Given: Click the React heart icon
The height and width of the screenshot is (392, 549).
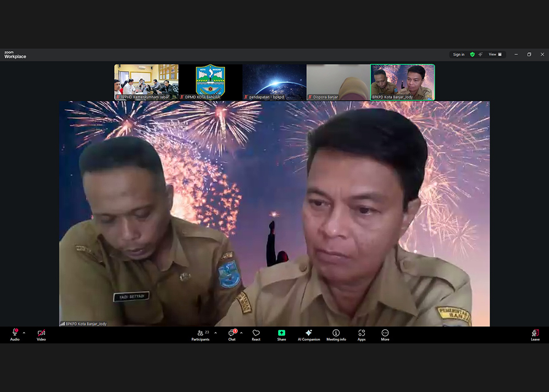Looking at the screenshot, I should pos(256,333).
